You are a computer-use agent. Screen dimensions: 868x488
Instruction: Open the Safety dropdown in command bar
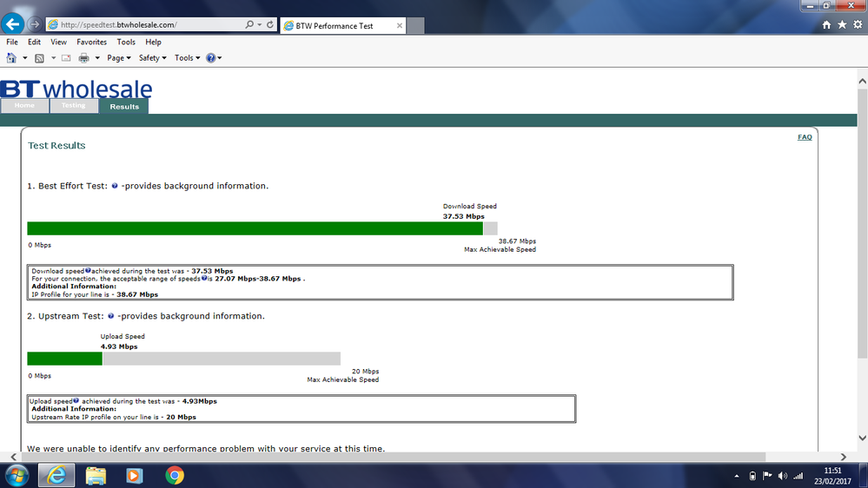coord(152,58)
